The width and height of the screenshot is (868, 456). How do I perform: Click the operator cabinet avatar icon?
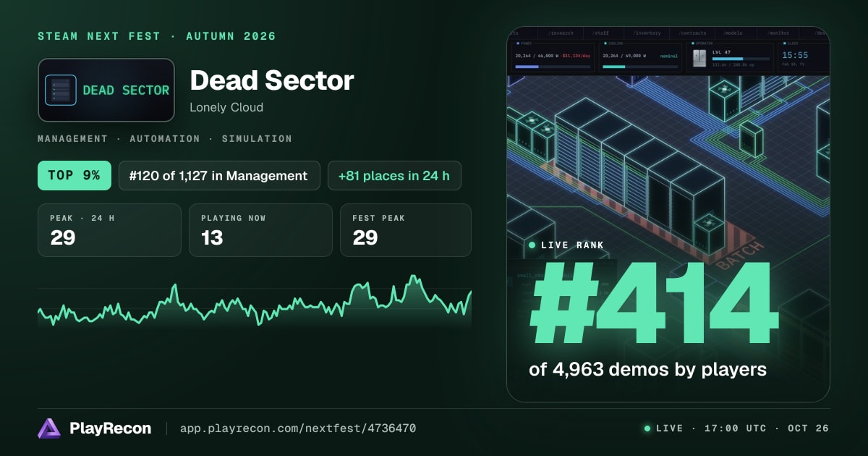(x=699, y=59)
